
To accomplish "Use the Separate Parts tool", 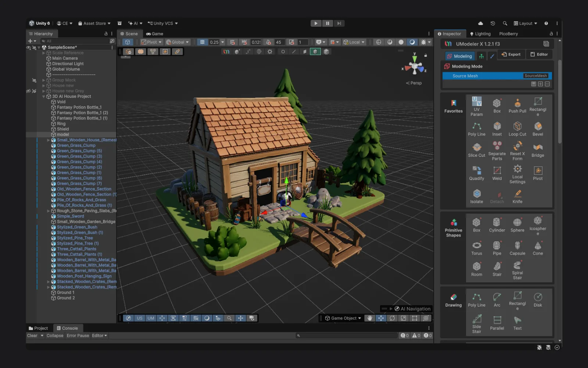I will click(x=497, y=151).
